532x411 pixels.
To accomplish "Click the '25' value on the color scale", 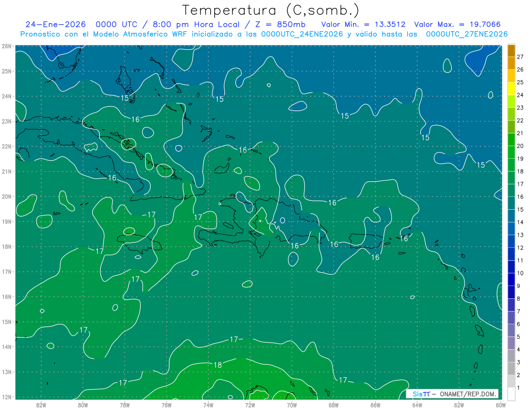I will point(520,82).
